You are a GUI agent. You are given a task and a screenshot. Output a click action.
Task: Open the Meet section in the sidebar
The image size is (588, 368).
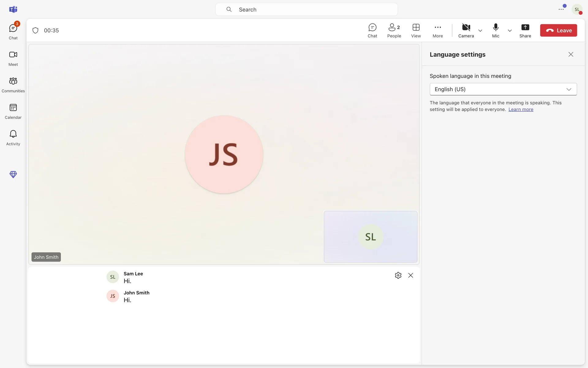tap(13, 58)
